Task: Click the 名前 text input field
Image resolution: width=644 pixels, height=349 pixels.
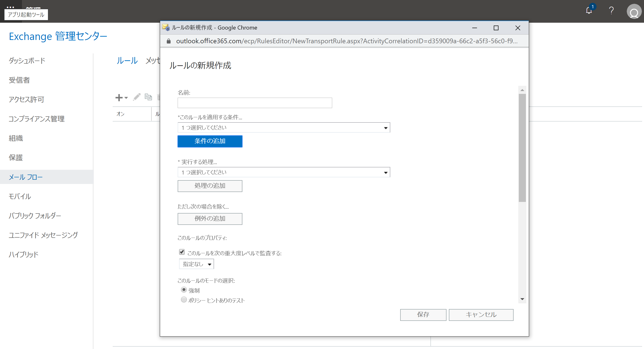Action: (x=254, y=103)
